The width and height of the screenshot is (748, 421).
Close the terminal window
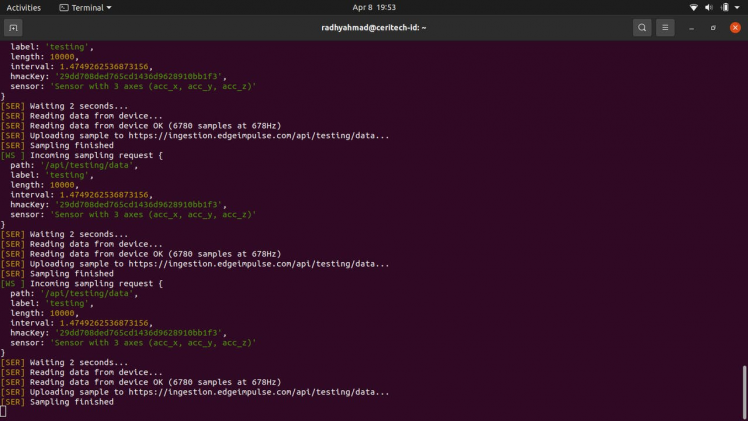(735, 28)
